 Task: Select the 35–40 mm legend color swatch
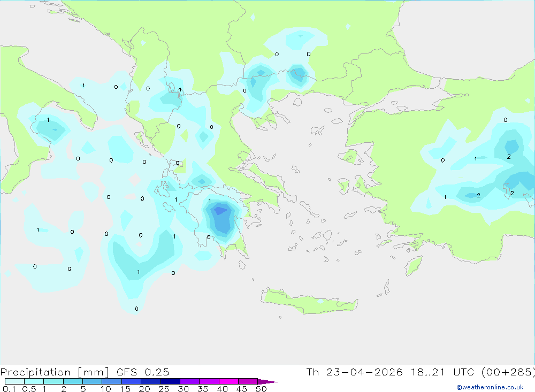click(209, 381)
